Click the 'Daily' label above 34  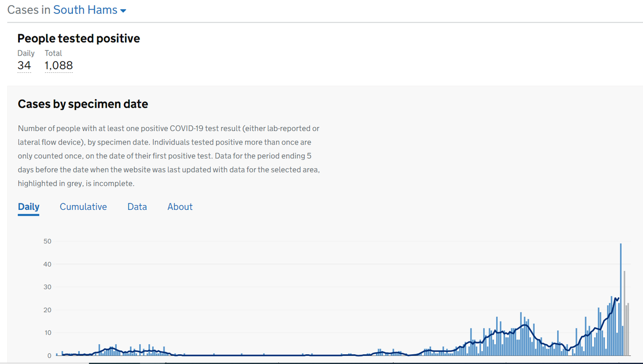point(26,53)
